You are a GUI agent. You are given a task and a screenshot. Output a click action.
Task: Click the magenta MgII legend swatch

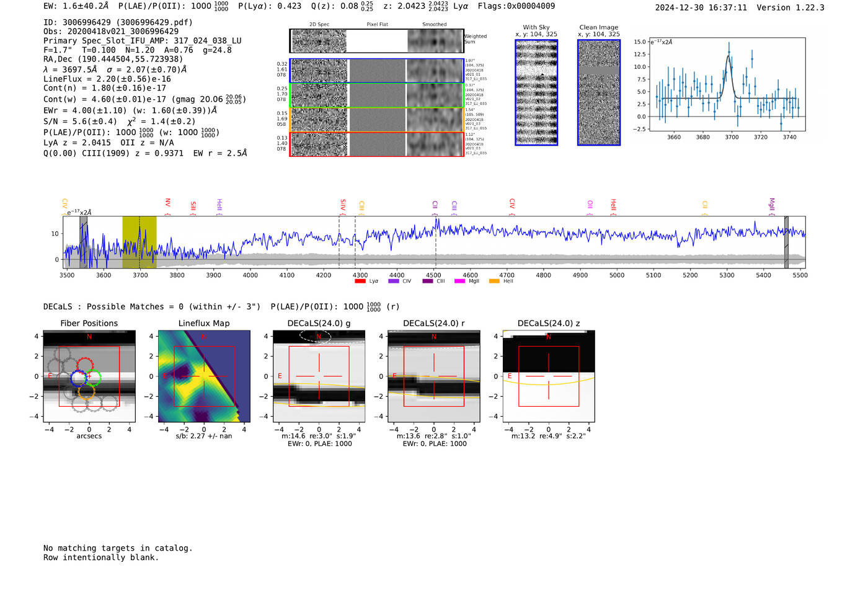tap(459, 281)
